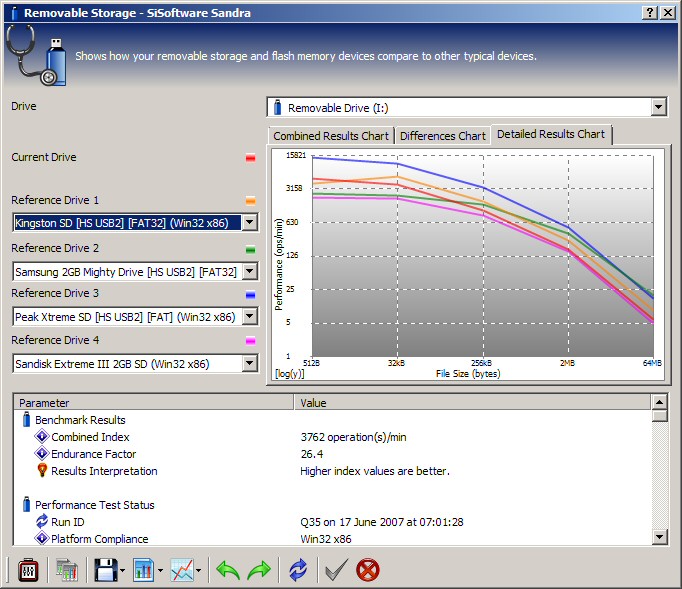Go forward with the green right arrow

(x=259, y=570)
